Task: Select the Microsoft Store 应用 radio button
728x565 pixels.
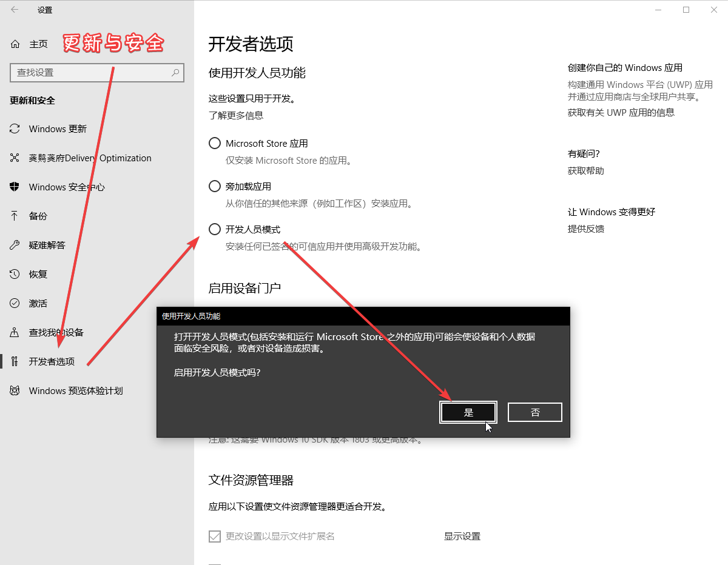Action: tap(215, 144)
